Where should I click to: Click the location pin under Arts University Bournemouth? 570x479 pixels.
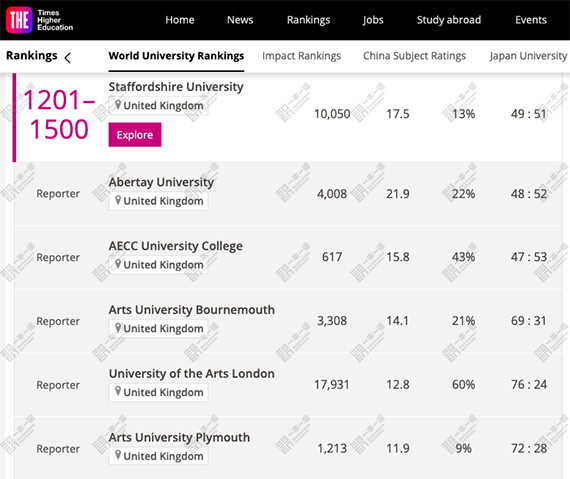[x=118, y=328]
